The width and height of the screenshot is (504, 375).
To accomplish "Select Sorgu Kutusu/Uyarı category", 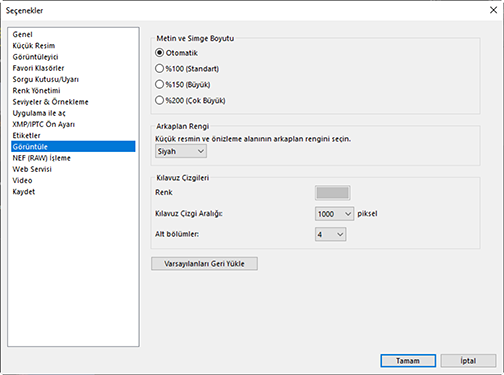I will tap(73, 79).
